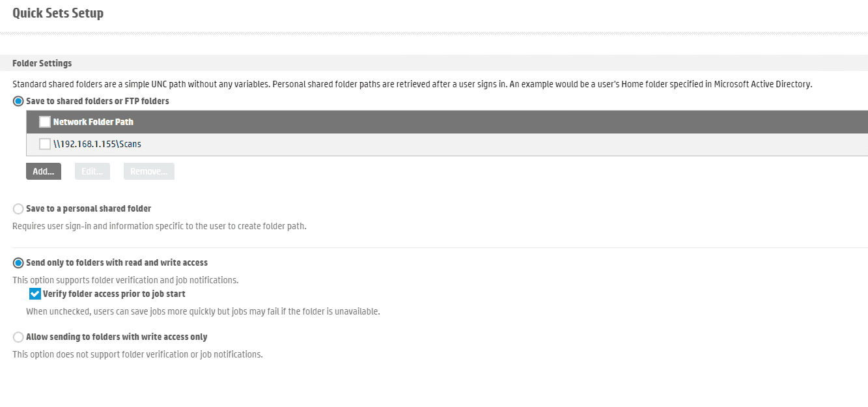Enable the Allow sending with write access only radio
Screen dimensions: 868x407
(x=18, y=337)
